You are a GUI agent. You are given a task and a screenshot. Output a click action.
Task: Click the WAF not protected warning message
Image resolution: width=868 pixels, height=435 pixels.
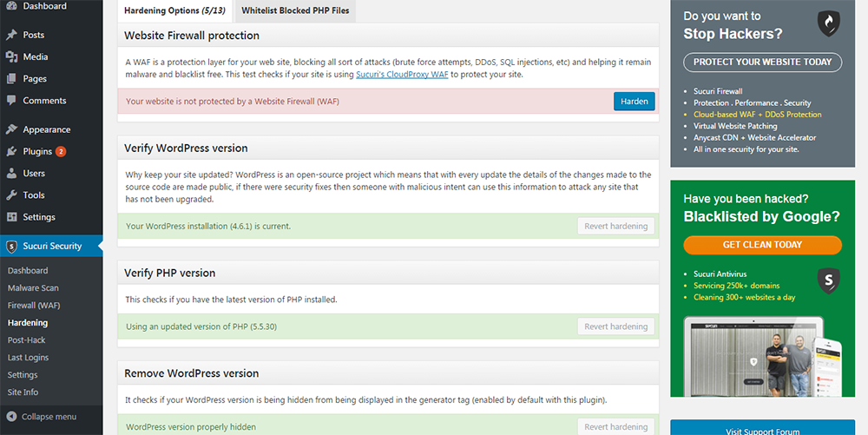(x=233, y=102)
